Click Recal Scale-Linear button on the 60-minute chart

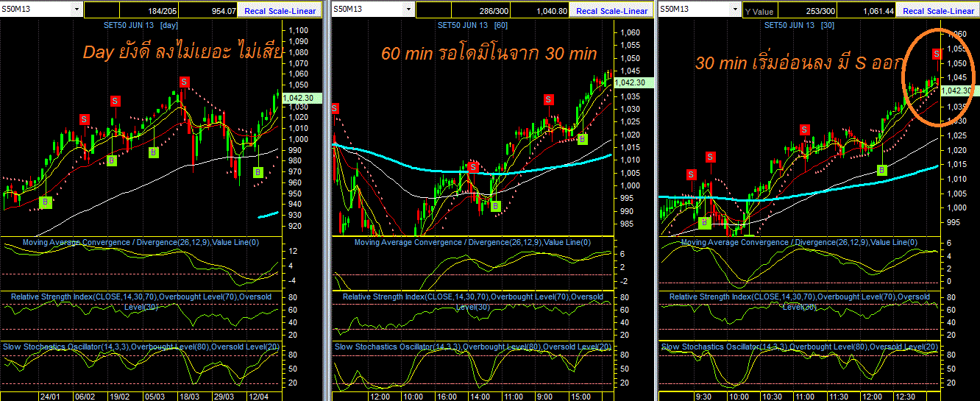(x=612, y=11)
